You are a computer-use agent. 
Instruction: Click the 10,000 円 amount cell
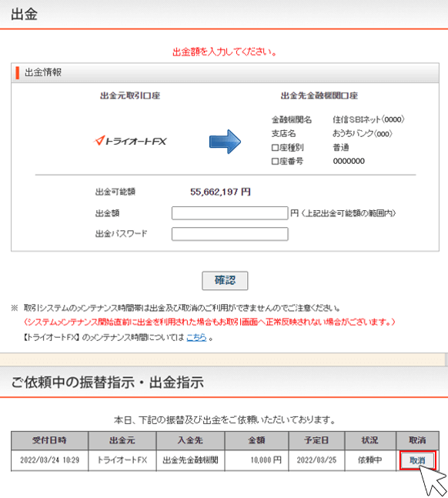(256, 460)
